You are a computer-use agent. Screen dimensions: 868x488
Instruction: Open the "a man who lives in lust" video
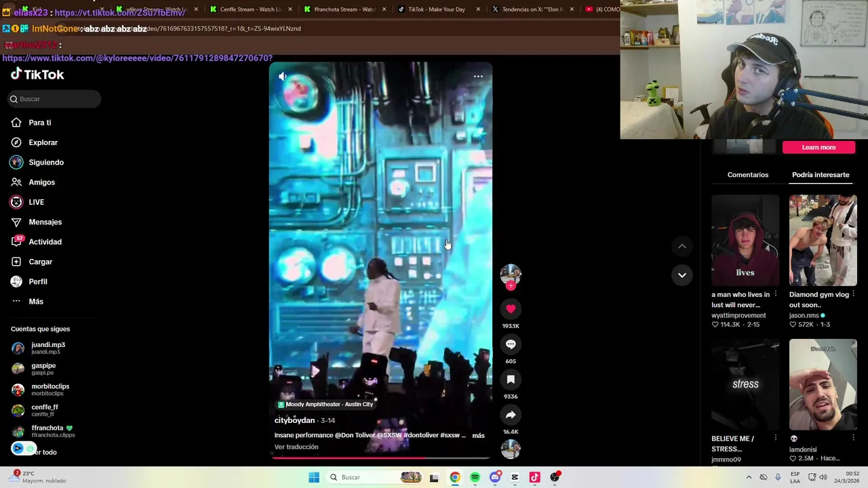pos(745,241)
